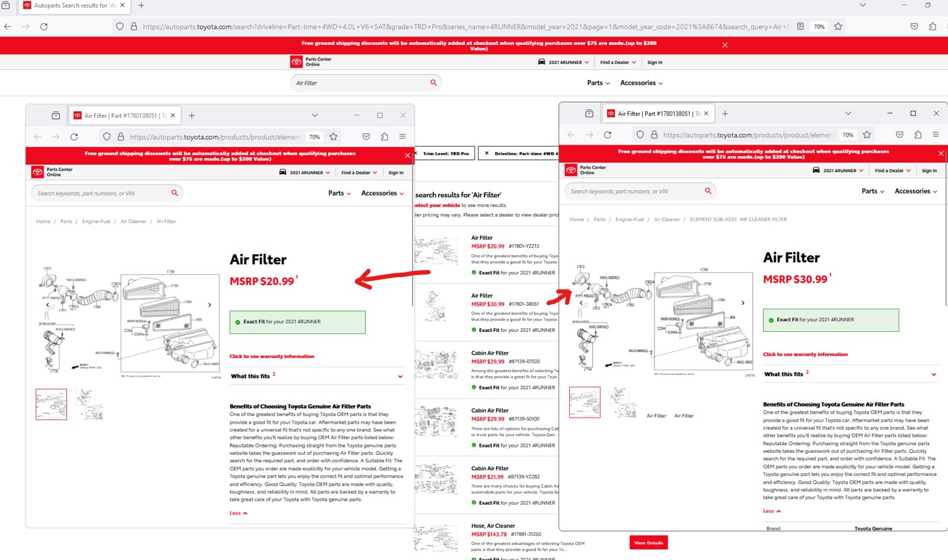
Task: Open warranty information link in the left window
Action: 272,356
